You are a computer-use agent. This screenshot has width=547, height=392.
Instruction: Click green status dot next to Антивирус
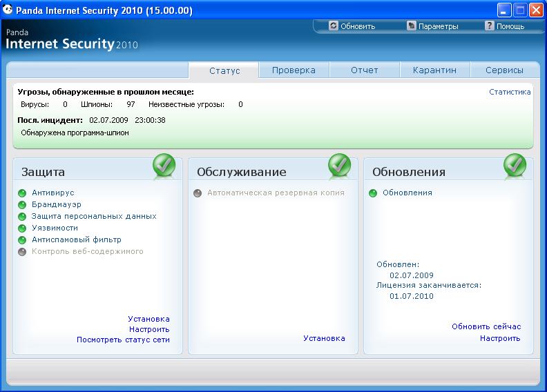22,193
